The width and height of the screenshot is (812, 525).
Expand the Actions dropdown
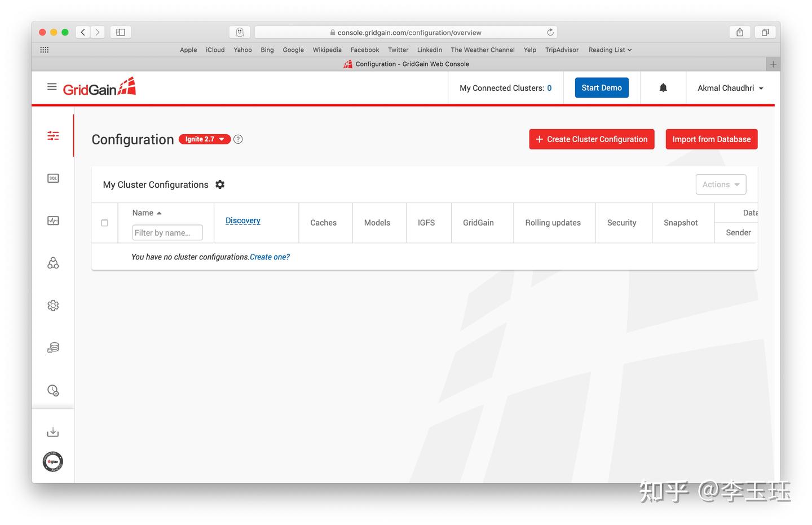point(721,184)
